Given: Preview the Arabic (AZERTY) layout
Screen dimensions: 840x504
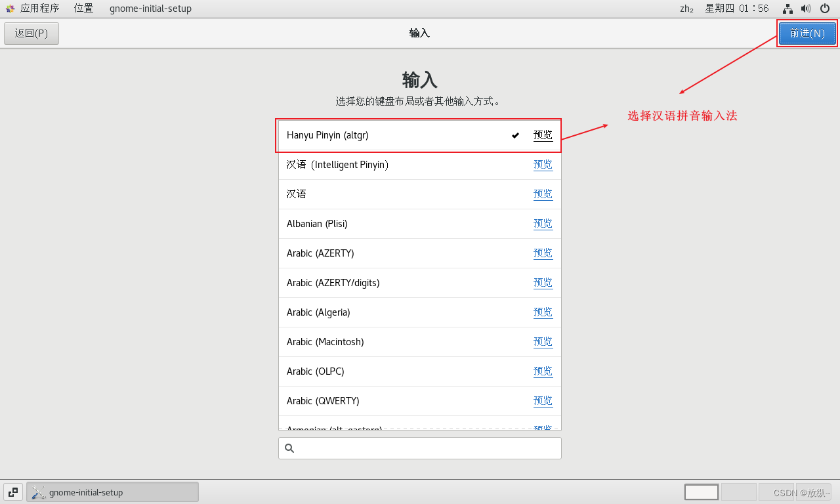Looking at the screenshot, I should click(x=543, y=253).
